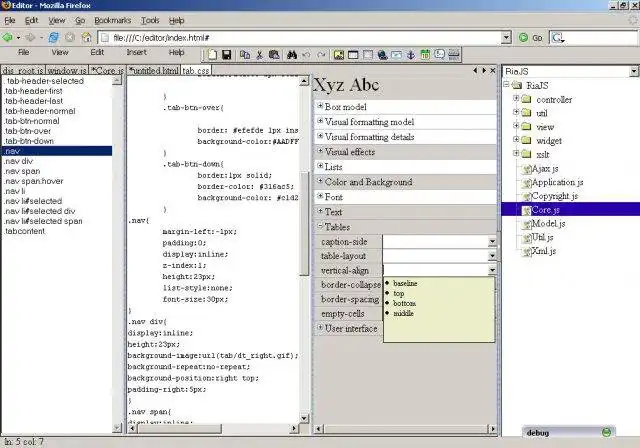This screenshot has width=640, height=448.
Task: Click Firefox Back arrow button
Action: [x=8, y=38]
